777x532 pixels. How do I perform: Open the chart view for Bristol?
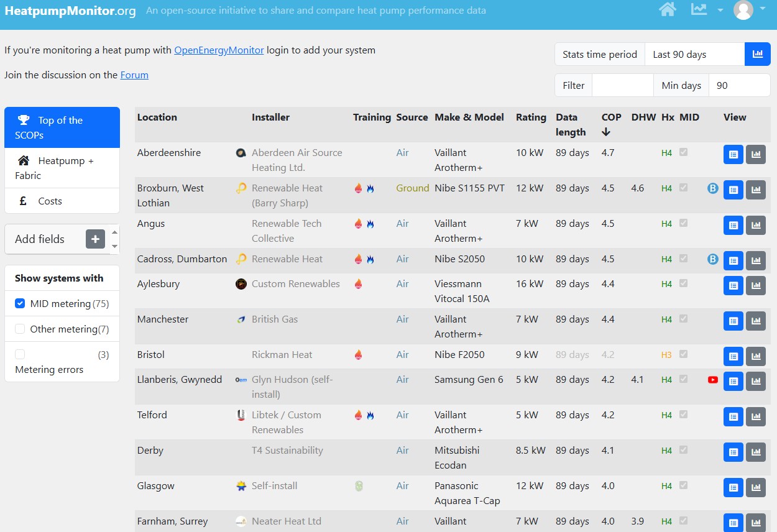(x=756, y=357)
